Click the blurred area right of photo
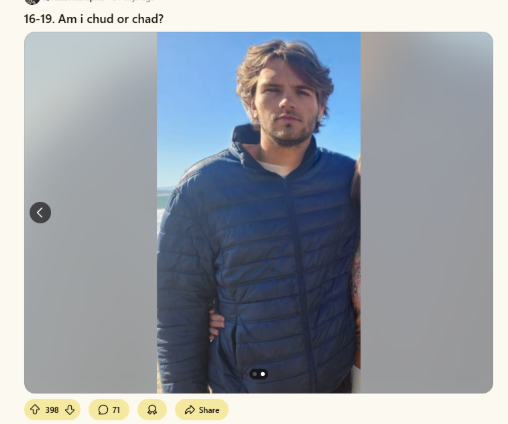Screen dimensions: 508x424 pyautogui.click(x=427, y=212)
